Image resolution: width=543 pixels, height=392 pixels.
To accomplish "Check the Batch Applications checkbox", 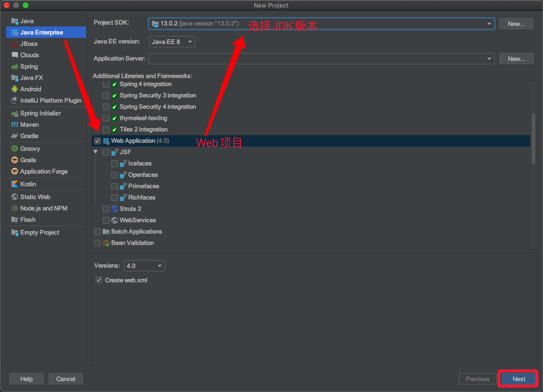I will coord(98,232).
